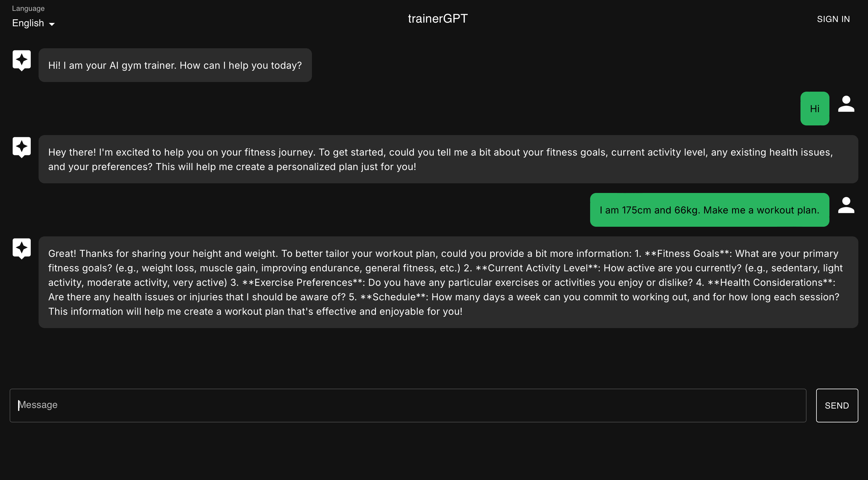868x480 pixels.
Task: Click user avatar next to workout plan message
Action: click(x=846, y=205)
